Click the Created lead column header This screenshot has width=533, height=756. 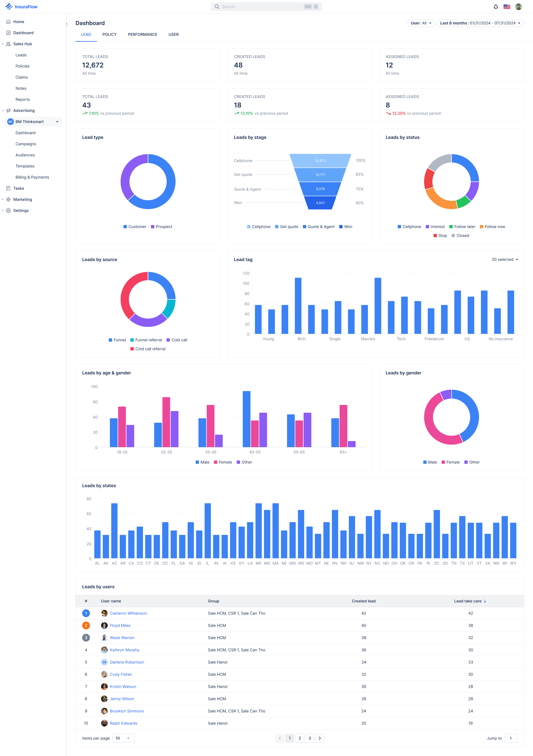[363, 601]
